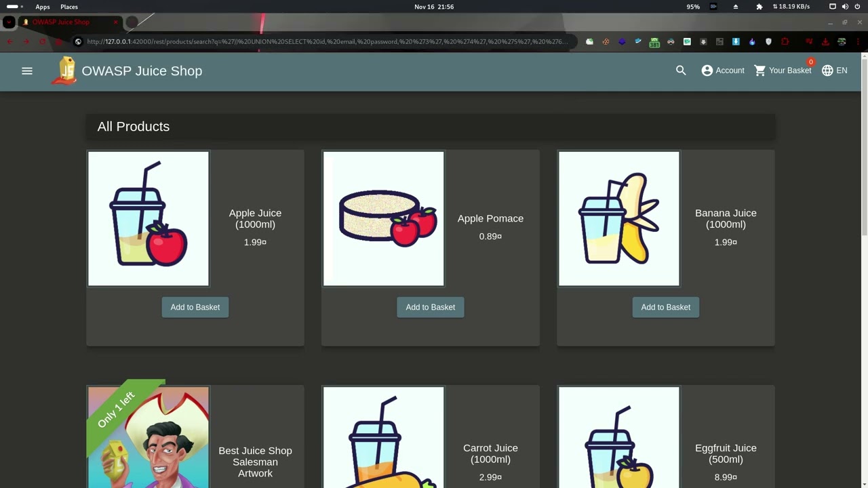The width and height of the screenshot is (868, 488).
Task: Open the browser three-dot menu
Action: (858, 42)
